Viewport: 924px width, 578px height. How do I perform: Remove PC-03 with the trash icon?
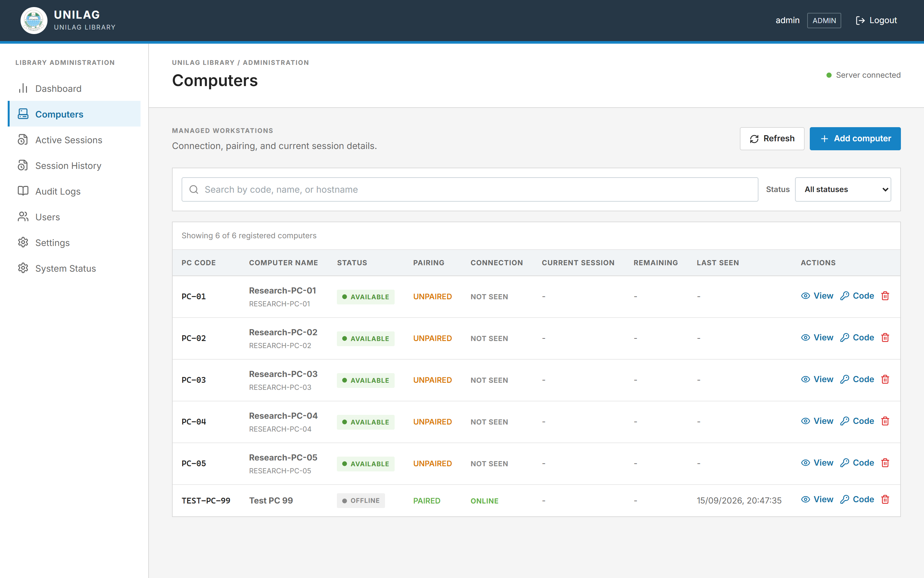tap(885, 379)
